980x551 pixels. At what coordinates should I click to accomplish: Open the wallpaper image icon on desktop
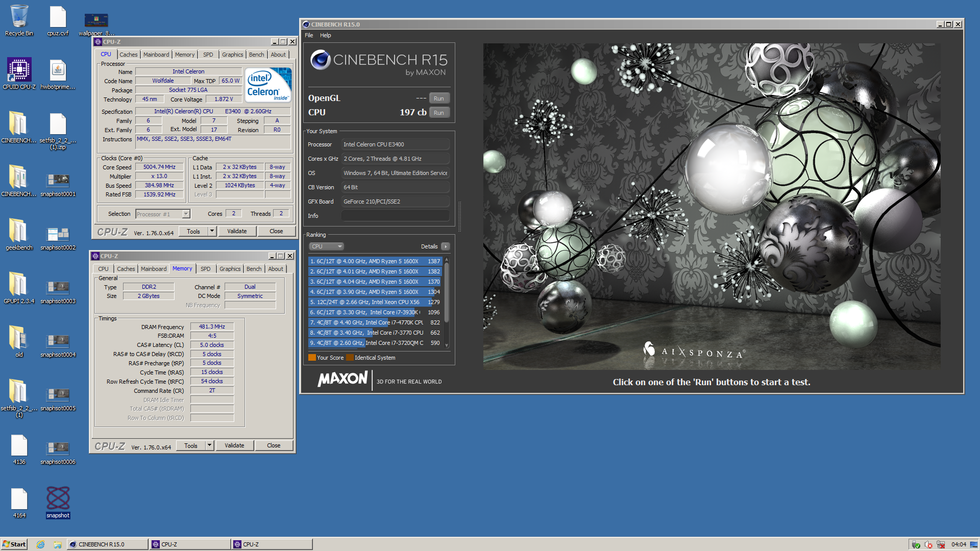click(96, 24)
